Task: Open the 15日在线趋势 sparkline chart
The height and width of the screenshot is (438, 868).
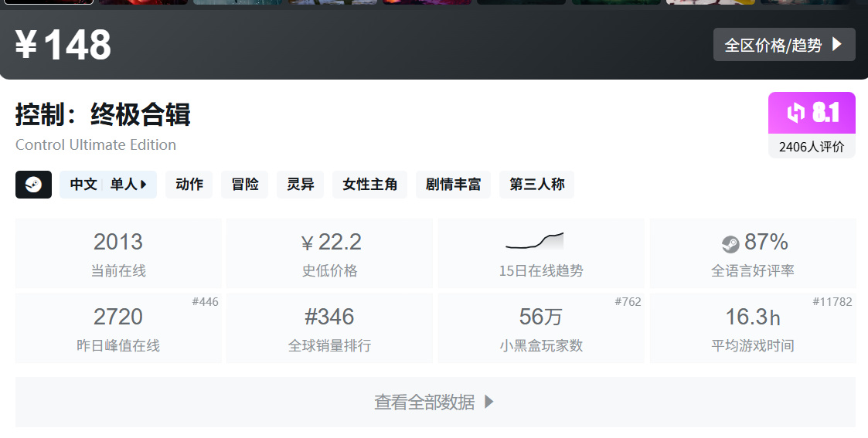Action: coord(535,241)
